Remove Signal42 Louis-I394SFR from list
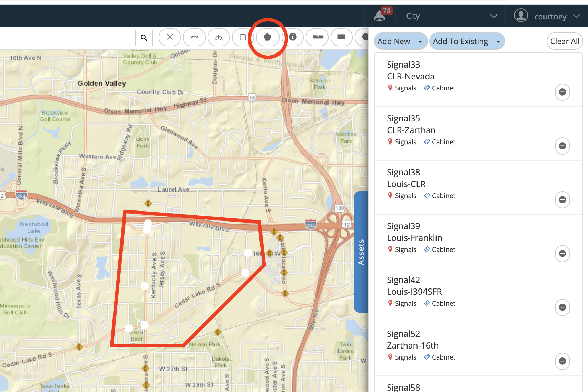 tap(562, 307)
